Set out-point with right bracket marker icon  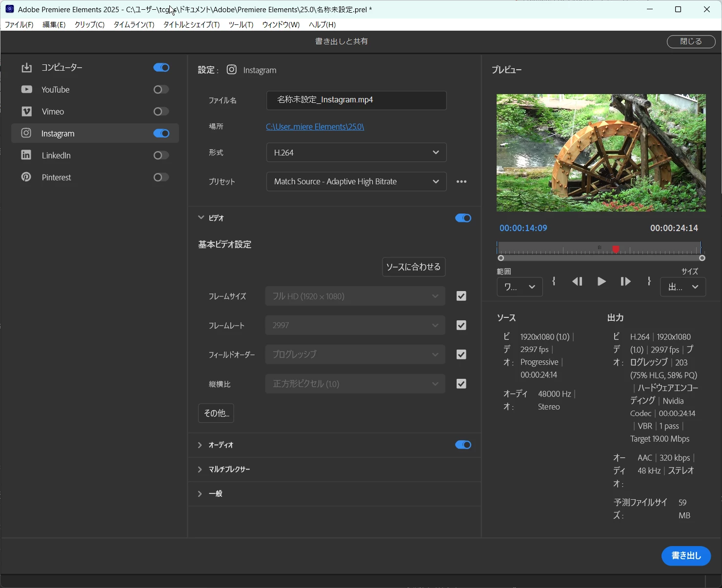coord(649,281)
